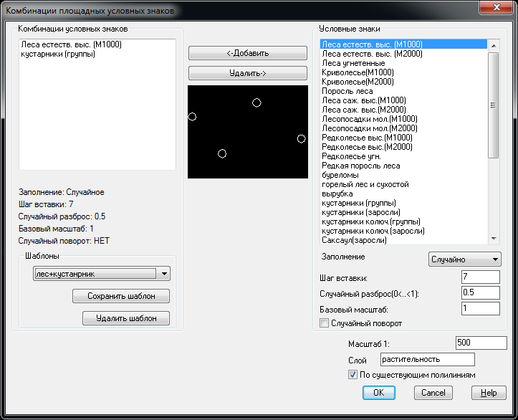The height and width of the screenshot is (420, 518).
Task: Select 'Леса естеств. выс. (М2000)' item
Action: [x=403, y=54]
